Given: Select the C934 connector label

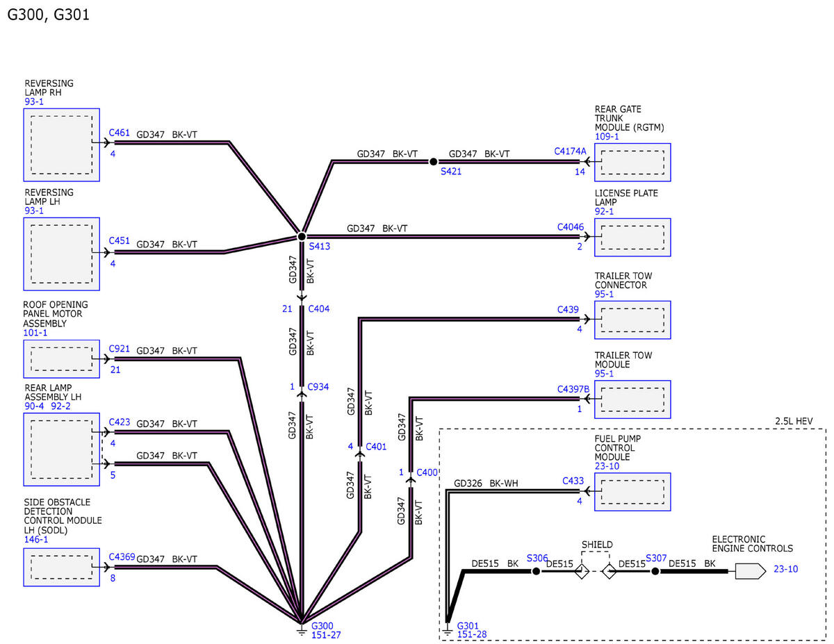Looking at the screenshot, I should pos(318,387).
